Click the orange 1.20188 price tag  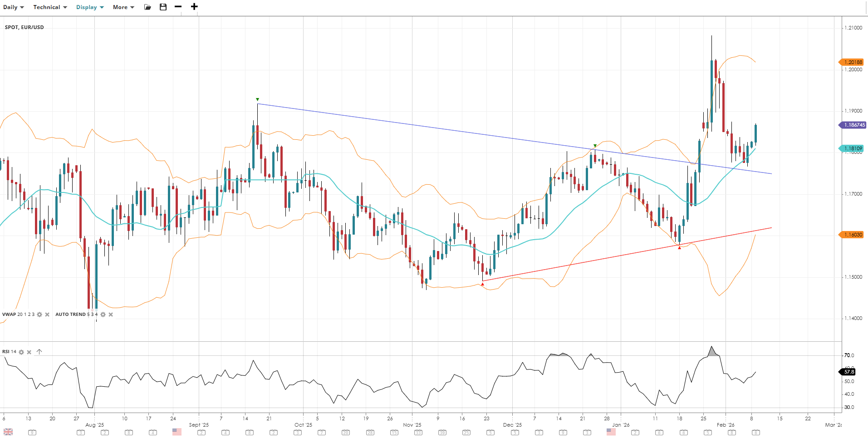853,62
